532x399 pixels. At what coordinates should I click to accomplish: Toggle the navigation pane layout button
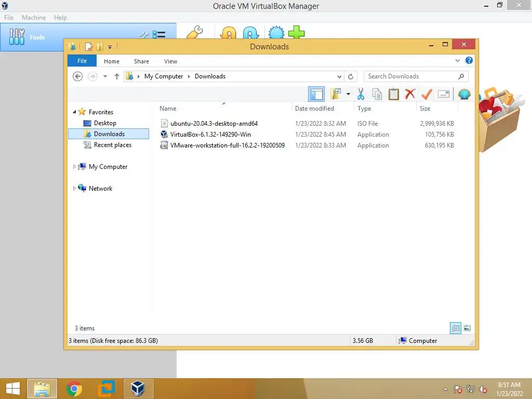pos(316,95)
